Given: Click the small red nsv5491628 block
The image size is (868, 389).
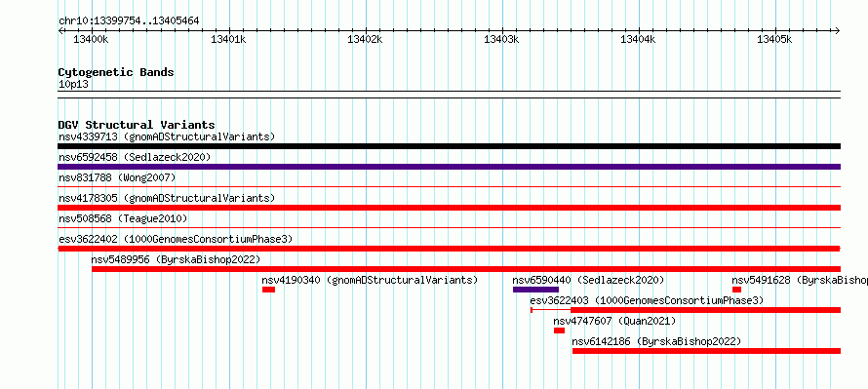Looking at the screenshot, I should pyautogui.click(x=736, y=290).
